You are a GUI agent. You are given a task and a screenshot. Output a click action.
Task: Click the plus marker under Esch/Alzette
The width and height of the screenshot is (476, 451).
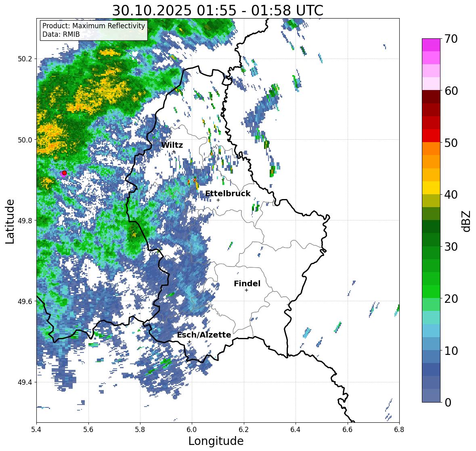pos(189,342)
